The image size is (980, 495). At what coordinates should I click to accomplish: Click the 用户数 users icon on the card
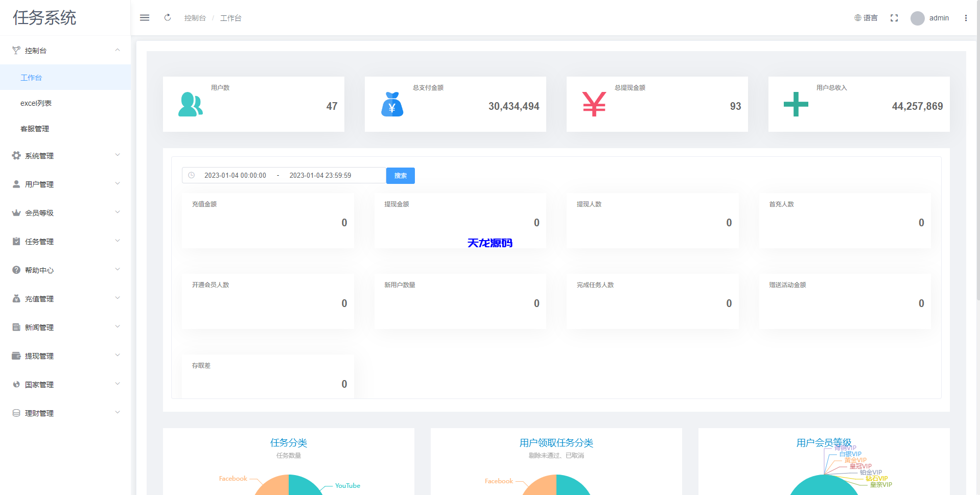click(x=190, y=104)
